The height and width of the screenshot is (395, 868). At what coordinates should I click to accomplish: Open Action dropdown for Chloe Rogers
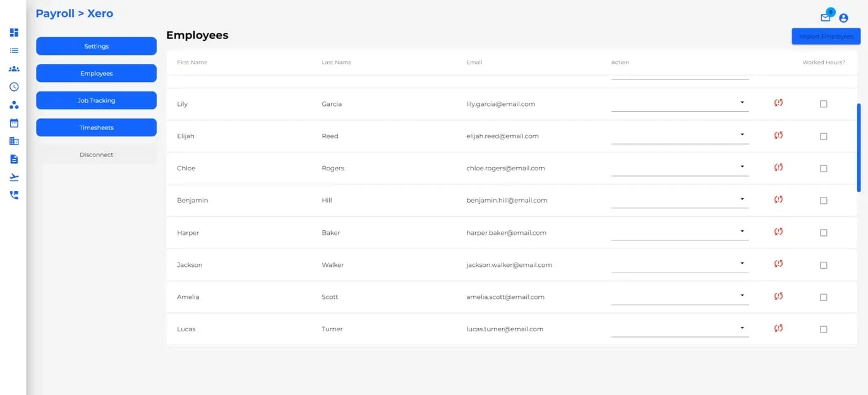click(x=680, y=167)
